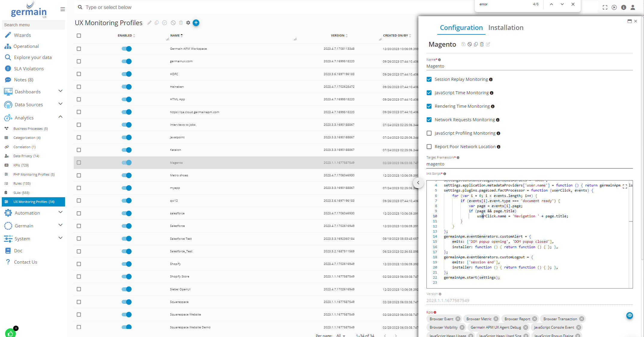Switch to the Installation tab
This screenshot has width=644, height=337.
click(x=506, y=28)
